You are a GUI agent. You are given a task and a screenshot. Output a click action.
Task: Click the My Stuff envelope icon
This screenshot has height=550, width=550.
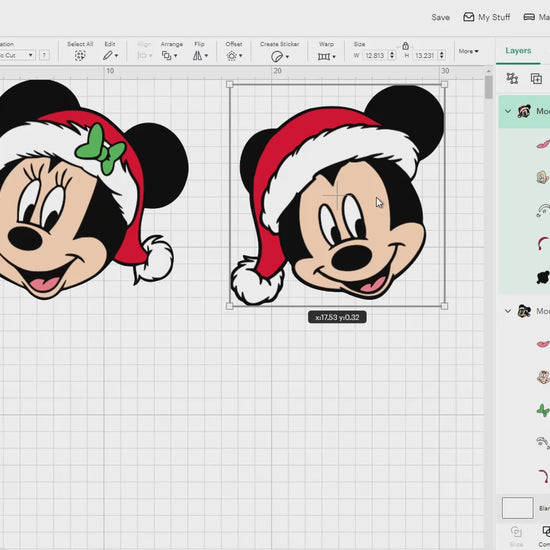point(469,17)
